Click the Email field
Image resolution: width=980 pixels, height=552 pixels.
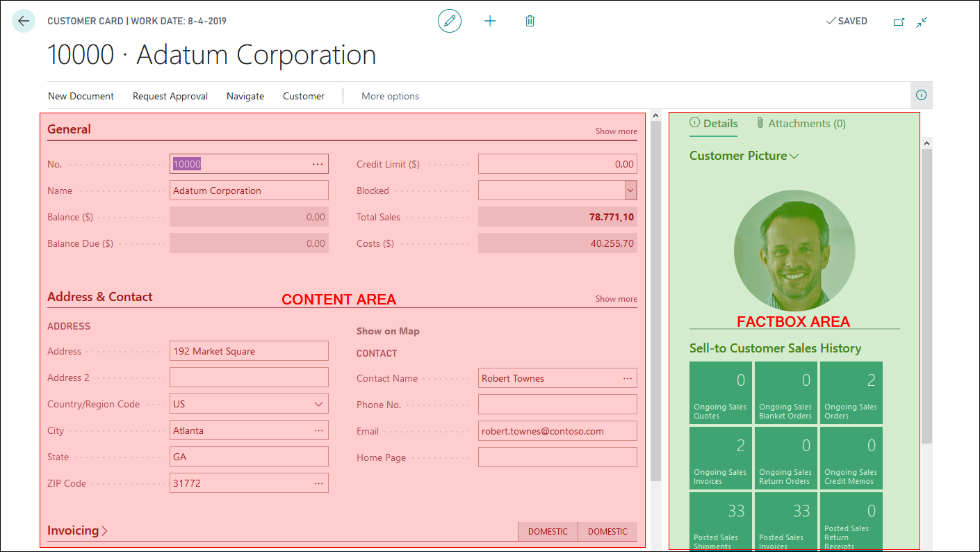(557, 431)
